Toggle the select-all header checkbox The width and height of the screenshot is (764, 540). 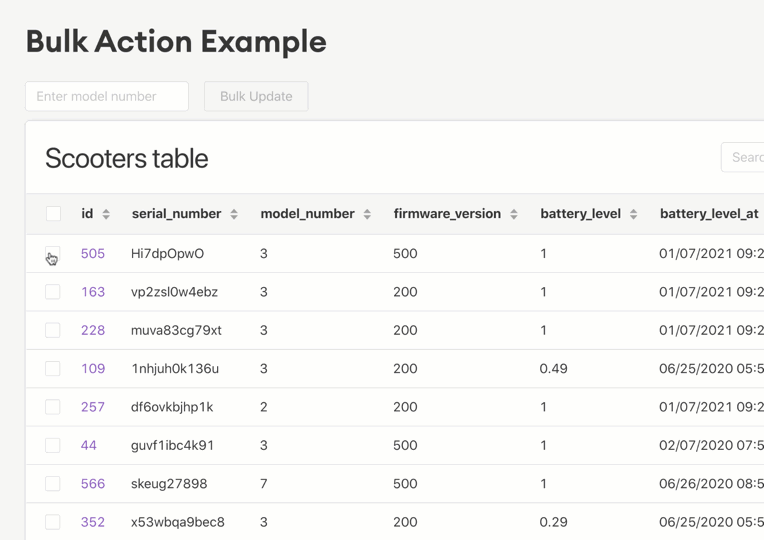53,214
